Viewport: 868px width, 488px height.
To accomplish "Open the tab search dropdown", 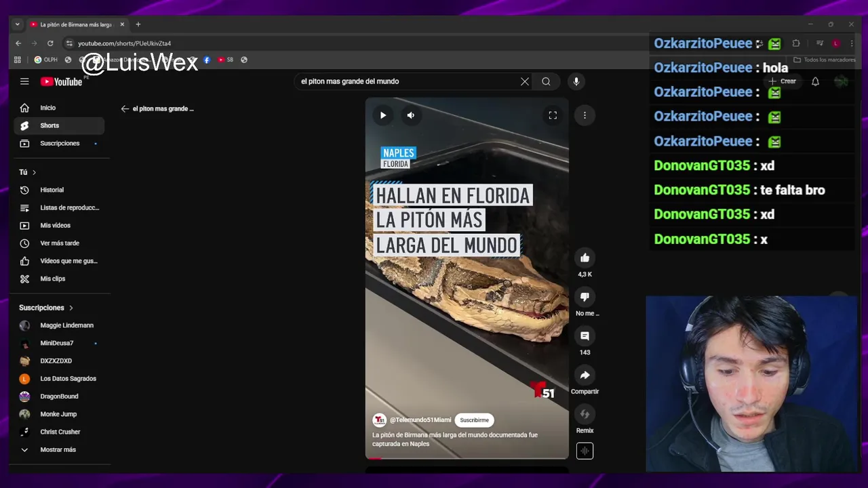I will [x=18, y=24].
